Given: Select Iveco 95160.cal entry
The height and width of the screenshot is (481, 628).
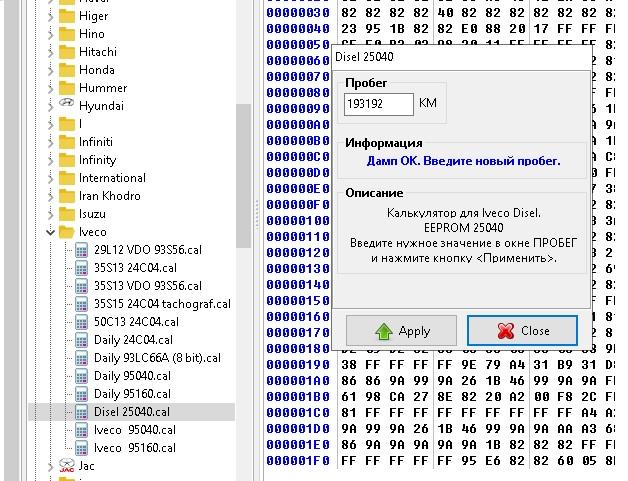Looking at the screenshot, I should click(135, 448).
